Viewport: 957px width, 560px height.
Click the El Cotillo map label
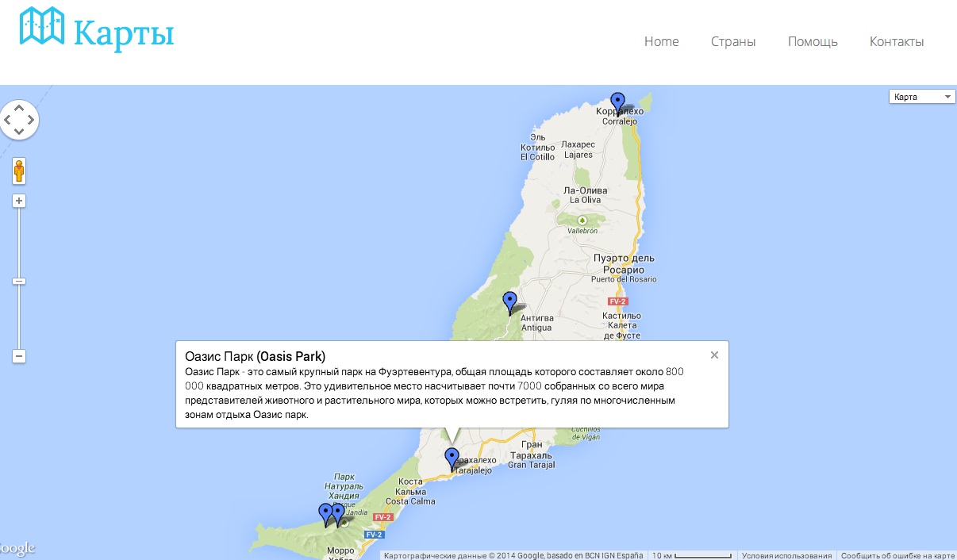click(537, 157)
